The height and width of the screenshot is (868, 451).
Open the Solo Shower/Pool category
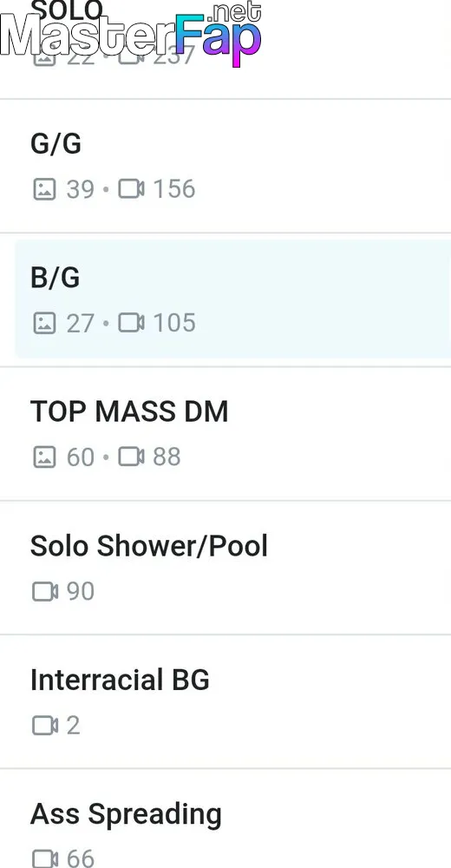(225, 568)
